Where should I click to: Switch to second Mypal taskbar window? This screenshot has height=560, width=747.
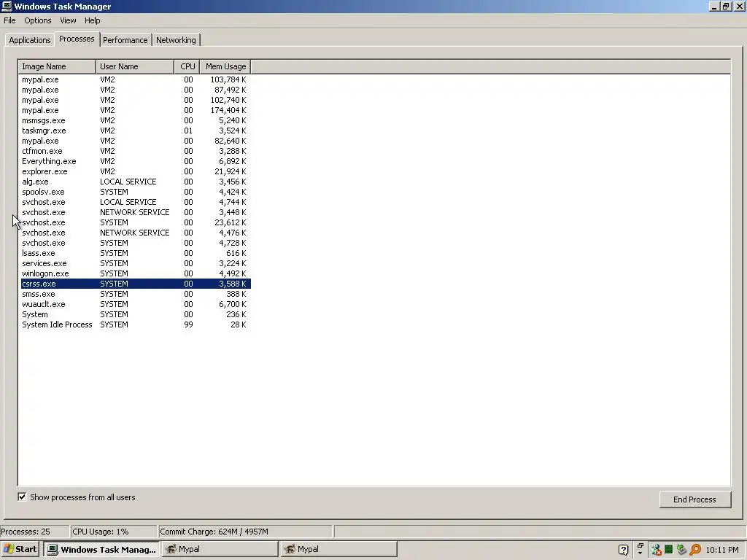[x=338, y=549]
